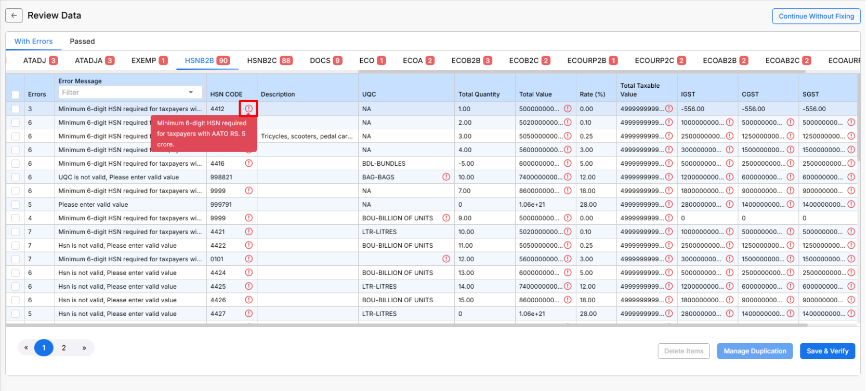Click the back arrow beside Review Data
Viewport: 868px width, 391px height.
[x=14, y=16]
